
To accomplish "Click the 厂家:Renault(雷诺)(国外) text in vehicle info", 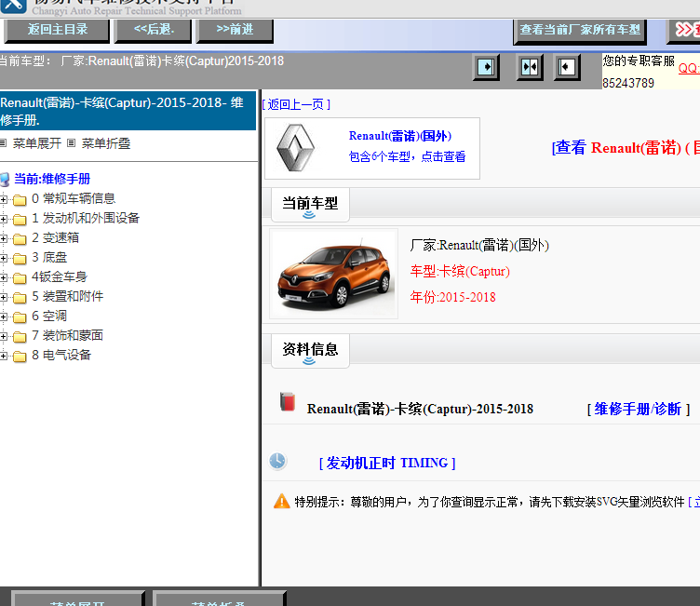I will tap(479, 245).
